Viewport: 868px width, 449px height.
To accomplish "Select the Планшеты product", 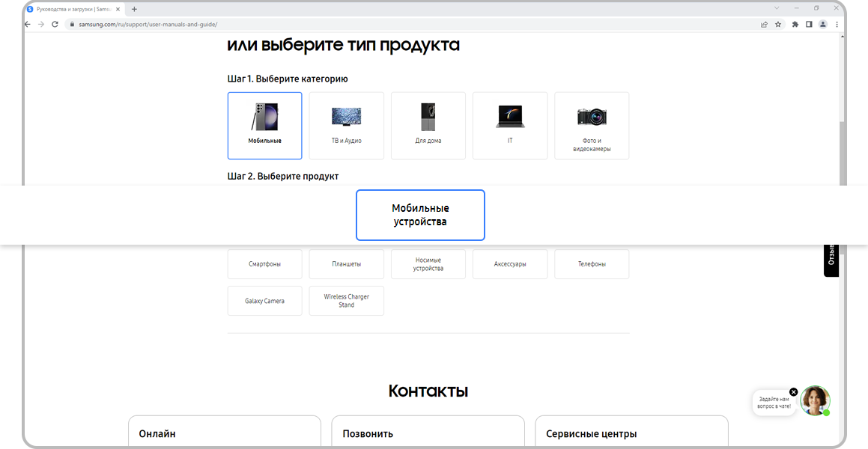I will (x=347, y=263).
